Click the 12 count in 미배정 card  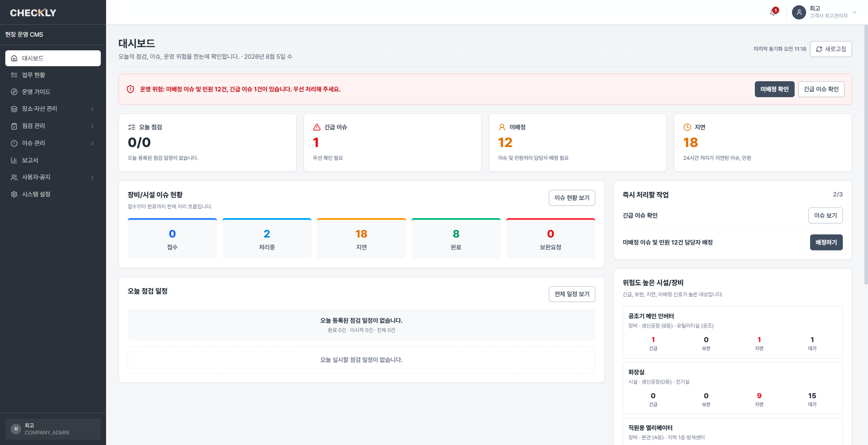click(505, 143)
